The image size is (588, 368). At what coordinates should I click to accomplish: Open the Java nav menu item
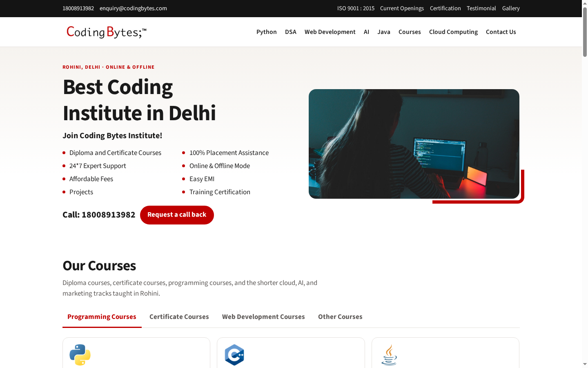pyautogui.click(x=384, y=32)
